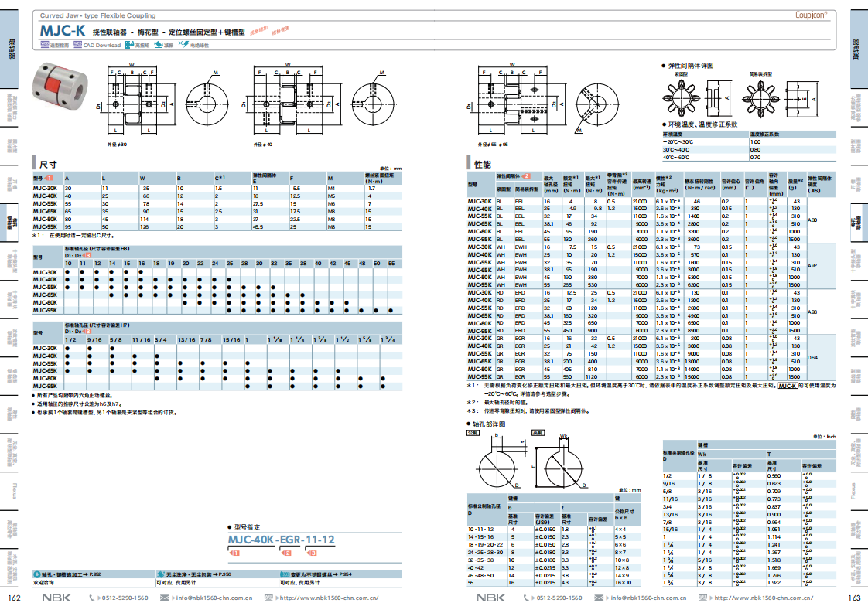The width and height of the screenshot is (868, 613).
Task: Click the 环境温度、温度修正系数 heading
Action: [x=702, y=124]
